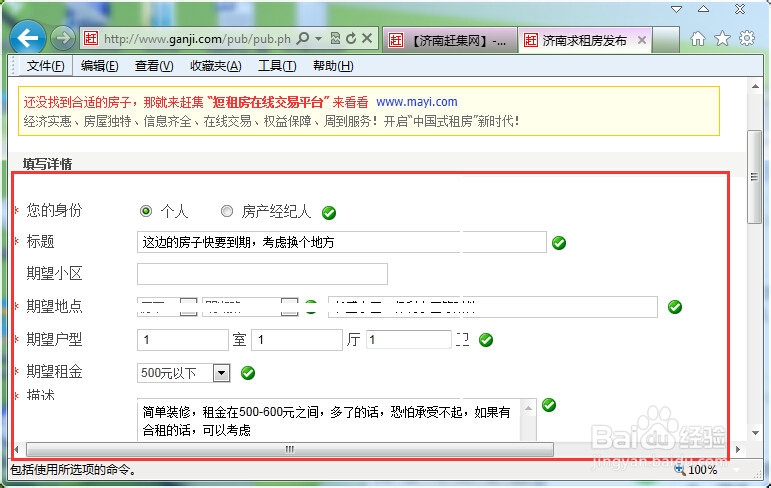
Task: Open the Tools gear icon
Action: [747, 38]
